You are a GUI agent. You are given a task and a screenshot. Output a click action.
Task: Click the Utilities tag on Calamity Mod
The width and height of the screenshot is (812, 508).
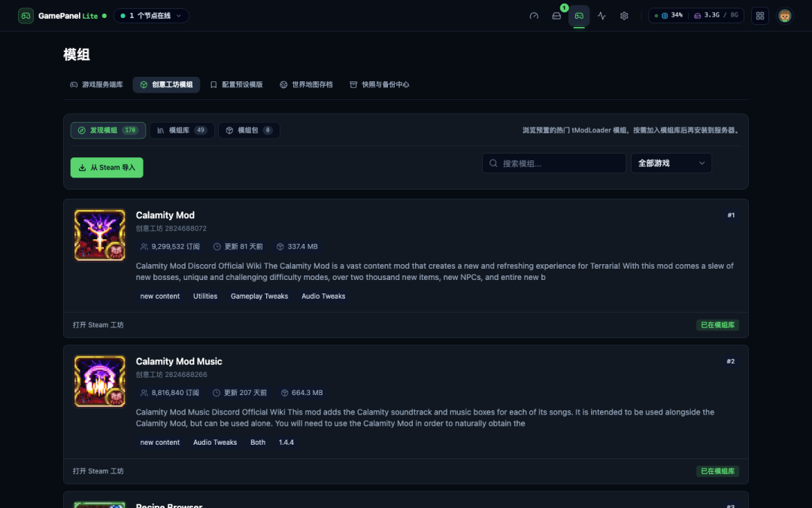click(x=205, y=297)
